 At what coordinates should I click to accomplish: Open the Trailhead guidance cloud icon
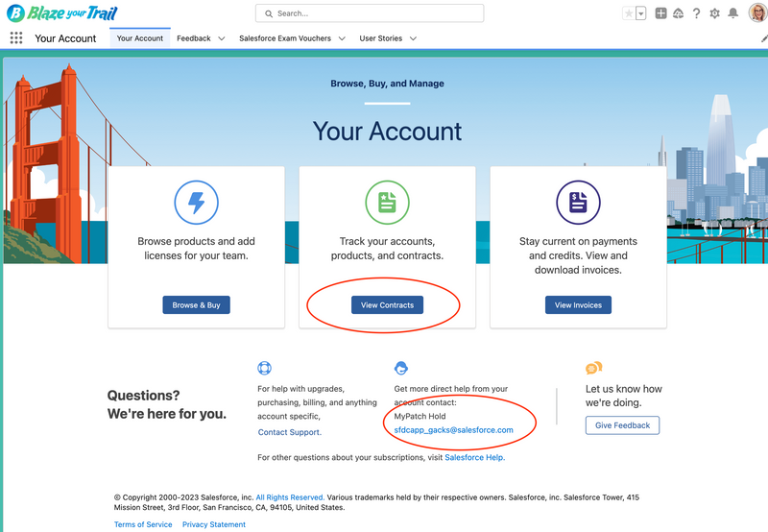point(679,13)
